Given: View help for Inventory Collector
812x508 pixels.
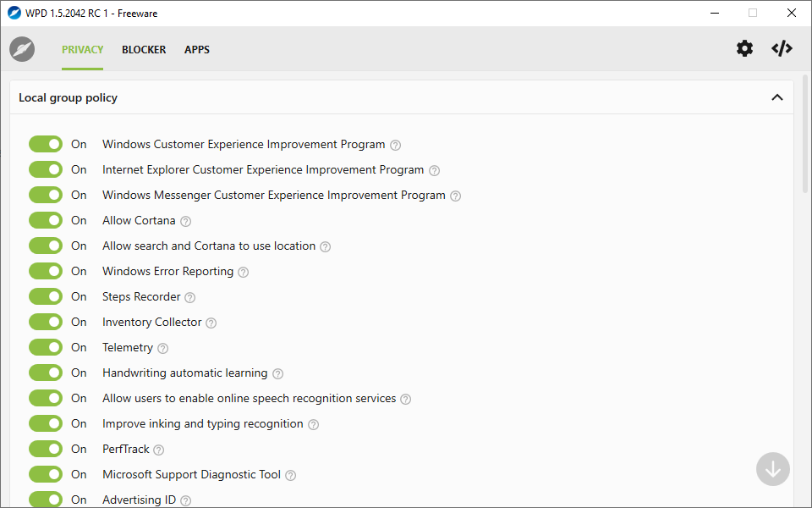Looking at the screenshot, I should pos(211,323).
